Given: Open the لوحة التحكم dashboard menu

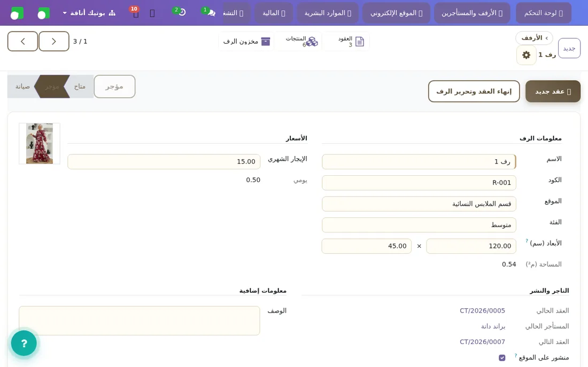Looking at the screenshot, I should pos(544,13).
